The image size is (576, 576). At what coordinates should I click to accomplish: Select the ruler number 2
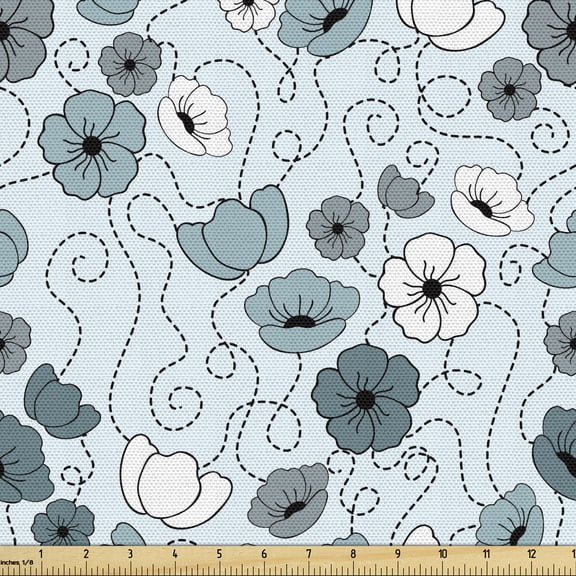(86, 554)
